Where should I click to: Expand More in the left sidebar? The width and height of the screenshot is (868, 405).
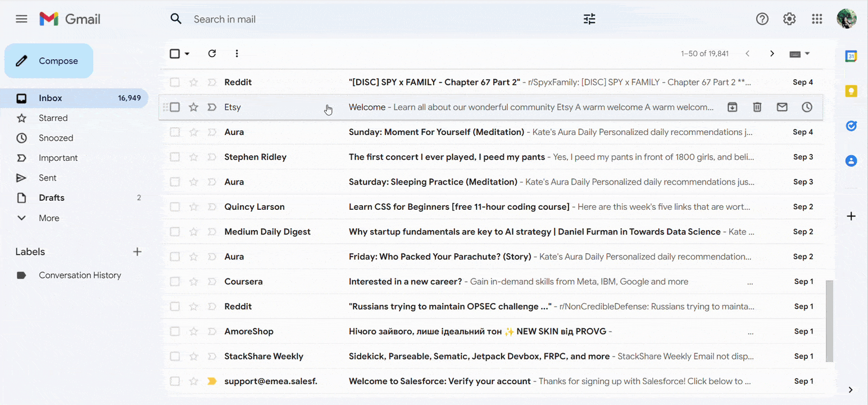[49, 218]
